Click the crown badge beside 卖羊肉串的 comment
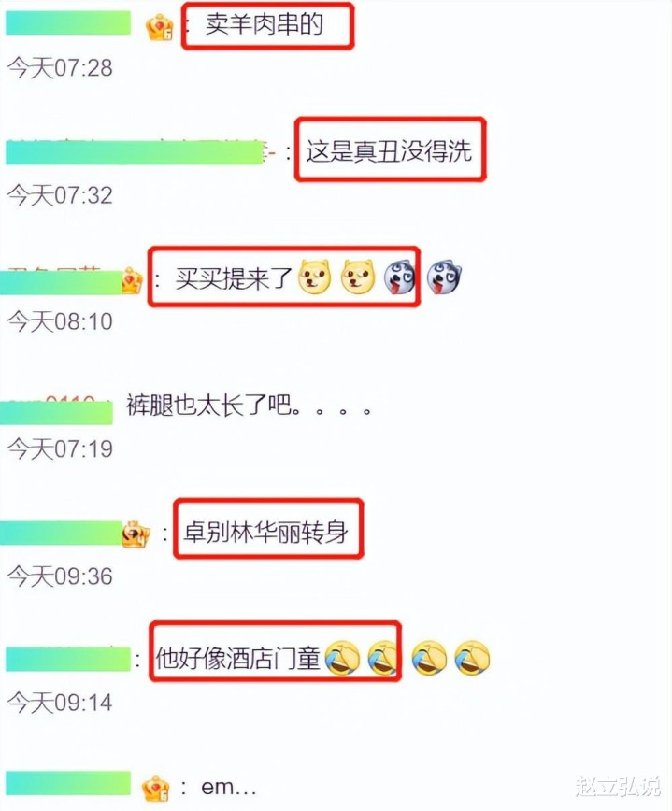Image resolution: width=672 pixels, height=811 pixels. (159, 28)
